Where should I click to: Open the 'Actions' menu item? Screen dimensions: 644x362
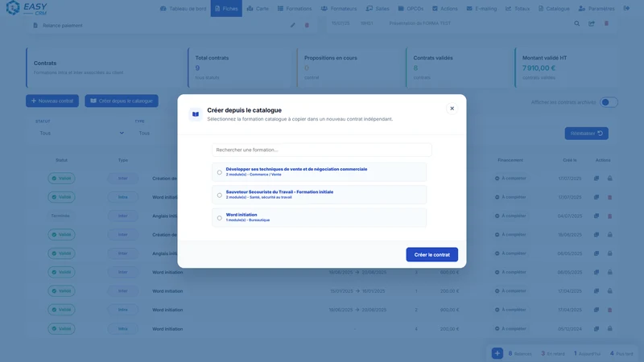(x=445, y=8)
